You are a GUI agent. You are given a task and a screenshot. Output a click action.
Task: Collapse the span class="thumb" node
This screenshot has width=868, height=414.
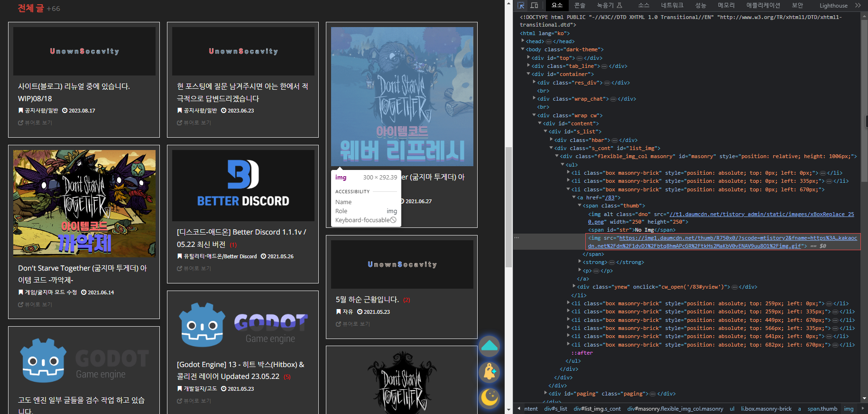(580, 205)
